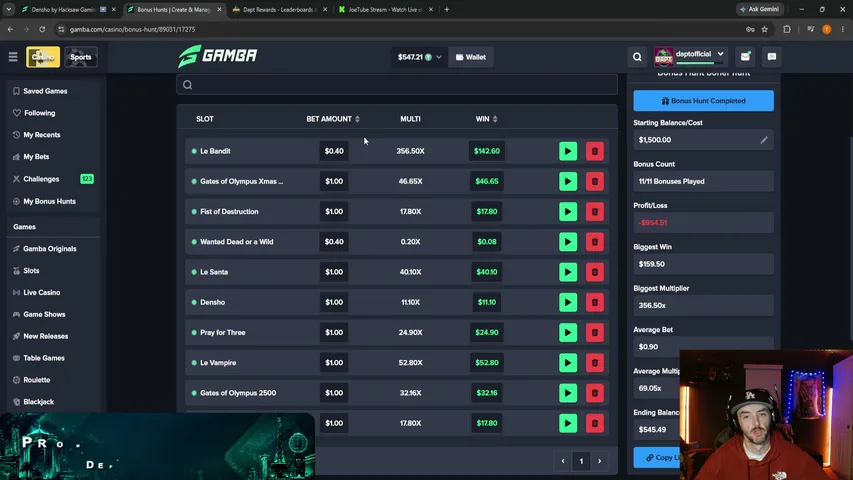Switch to Casino mode

(x=43, y=57)
